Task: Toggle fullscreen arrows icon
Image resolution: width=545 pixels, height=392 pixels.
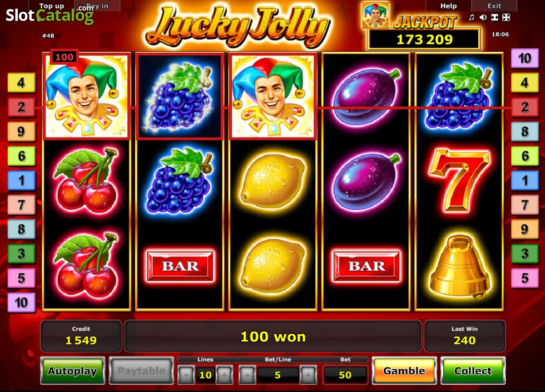Action: 506,18
